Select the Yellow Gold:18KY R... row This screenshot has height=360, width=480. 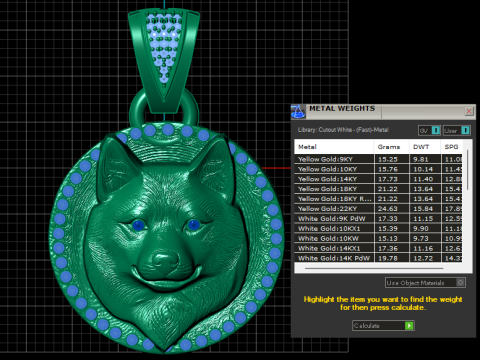point(378,199)
